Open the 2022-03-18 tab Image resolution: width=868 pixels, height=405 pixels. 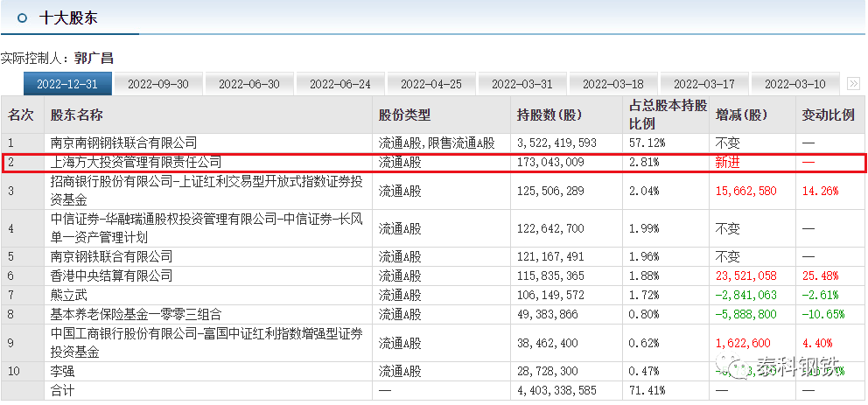[x=613, y=84]
